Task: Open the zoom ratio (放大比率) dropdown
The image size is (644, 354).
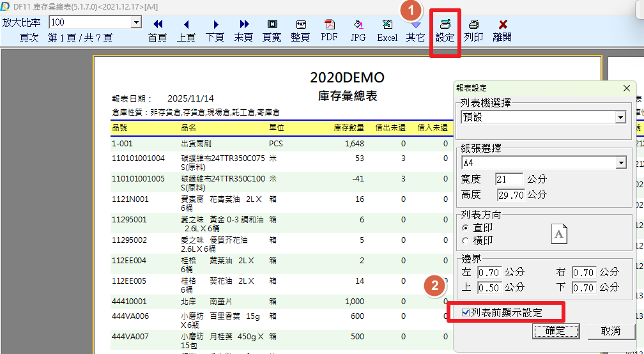Action: tap(135, 22)
